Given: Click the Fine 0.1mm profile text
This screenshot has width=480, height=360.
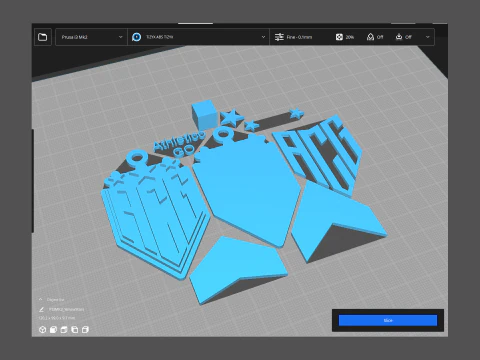Looking at the screenshot, I should click(x=299, y=37).
